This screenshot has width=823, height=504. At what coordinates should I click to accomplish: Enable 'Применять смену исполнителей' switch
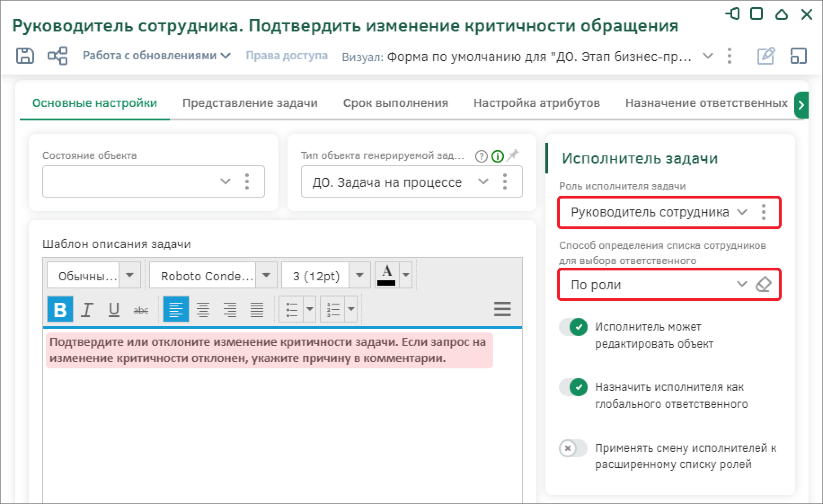click(574, 448)
